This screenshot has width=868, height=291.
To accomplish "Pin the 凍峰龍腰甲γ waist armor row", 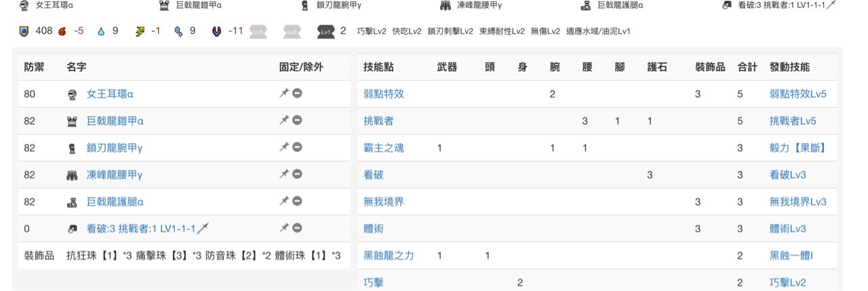I will coord(285,175).
